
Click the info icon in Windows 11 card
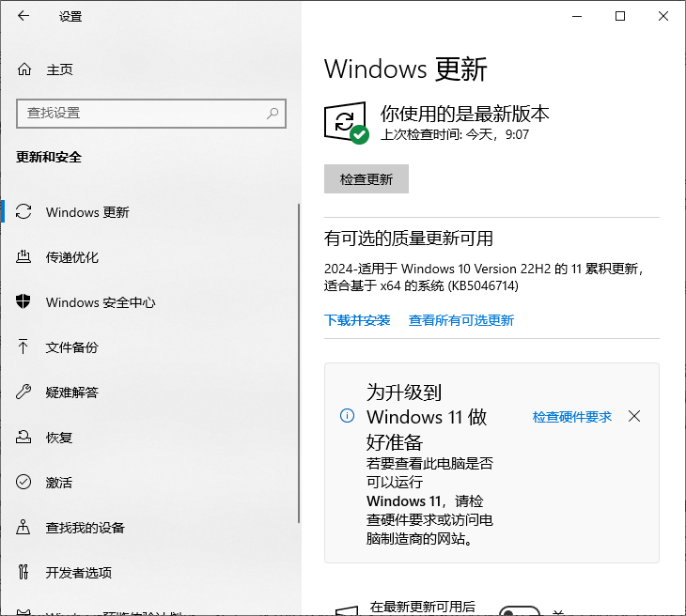point(347,415)
